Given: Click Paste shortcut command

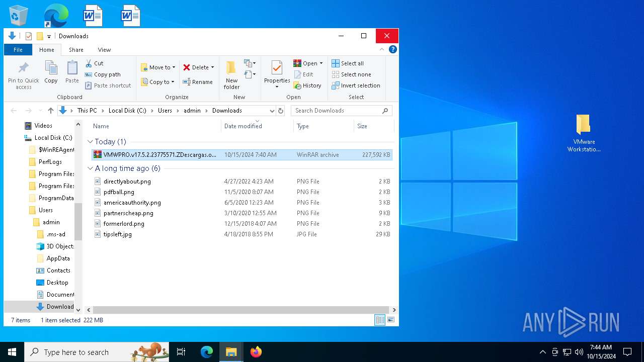Looking at the screenshot, I should tap(108, 85).
